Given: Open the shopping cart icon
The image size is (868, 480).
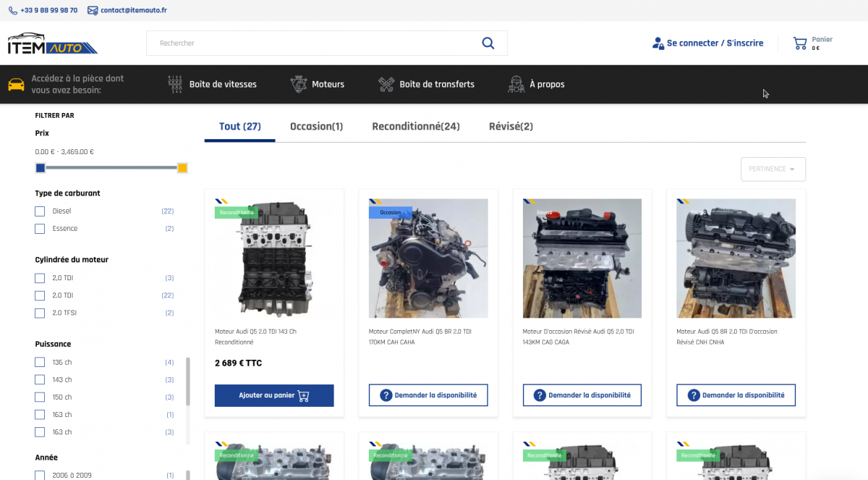Looking at the screenshot, I should tap(800, 43).
